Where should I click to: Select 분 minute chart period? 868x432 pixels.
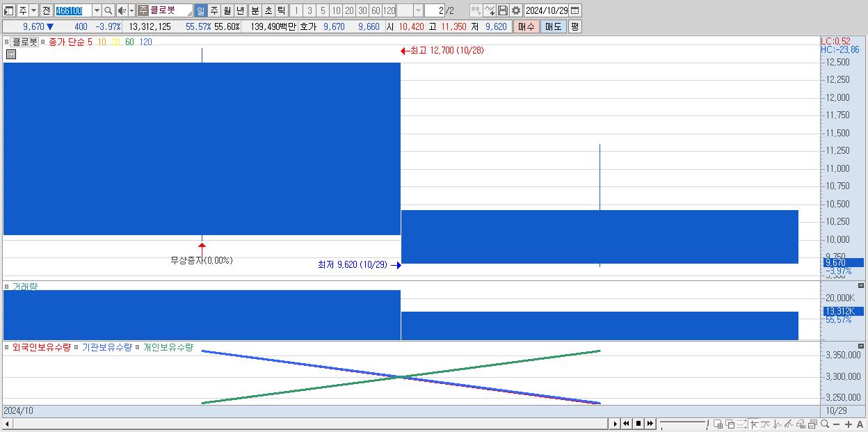pos(255,10)
